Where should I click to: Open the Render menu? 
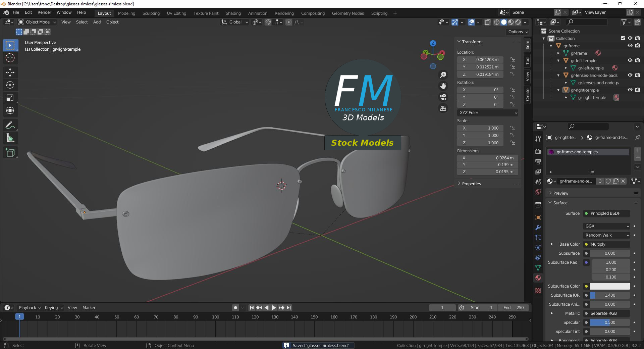(44, 12)
